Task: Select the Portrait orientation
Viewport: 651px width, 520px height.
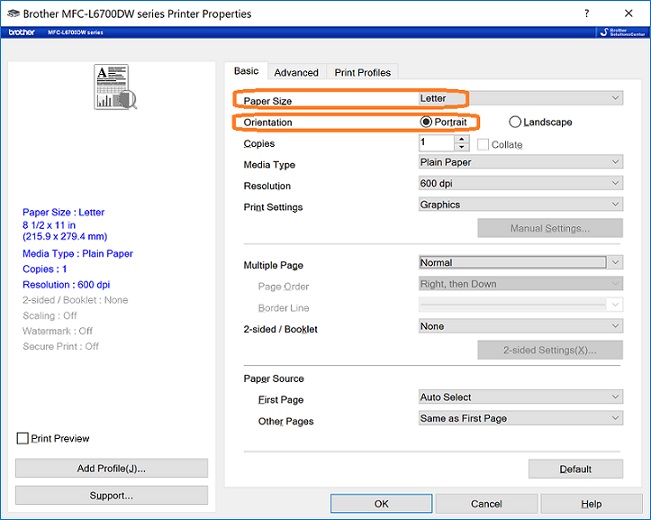Action: (427, 122)
